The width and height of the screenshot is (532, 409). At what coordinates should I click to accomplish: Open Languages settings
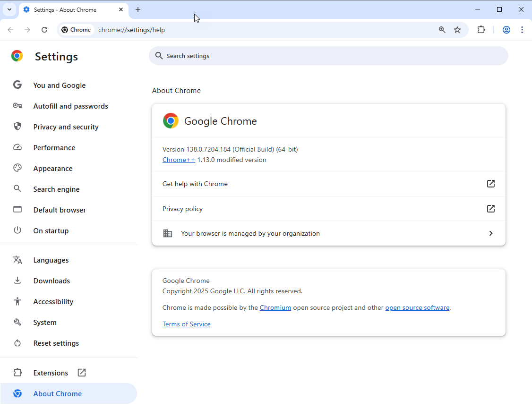point(51,260)
